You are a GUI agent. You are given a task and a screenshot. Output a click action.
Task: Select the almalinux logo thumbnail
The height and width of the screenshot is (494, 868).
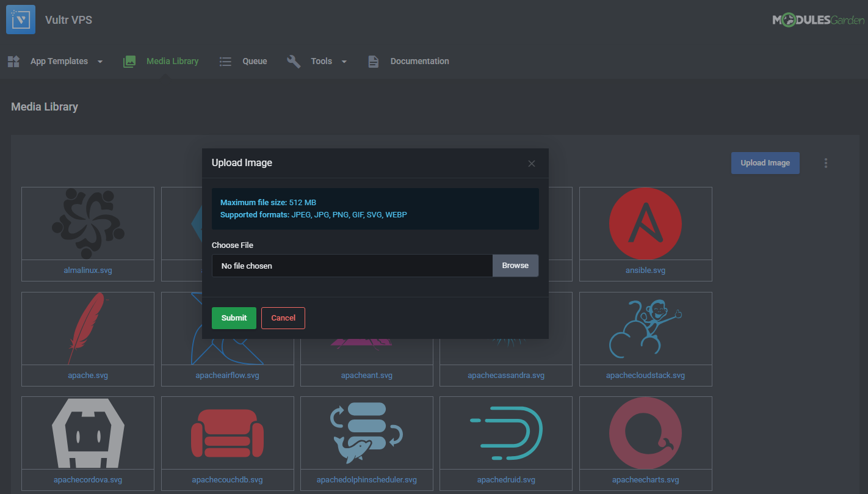(88, 223)
